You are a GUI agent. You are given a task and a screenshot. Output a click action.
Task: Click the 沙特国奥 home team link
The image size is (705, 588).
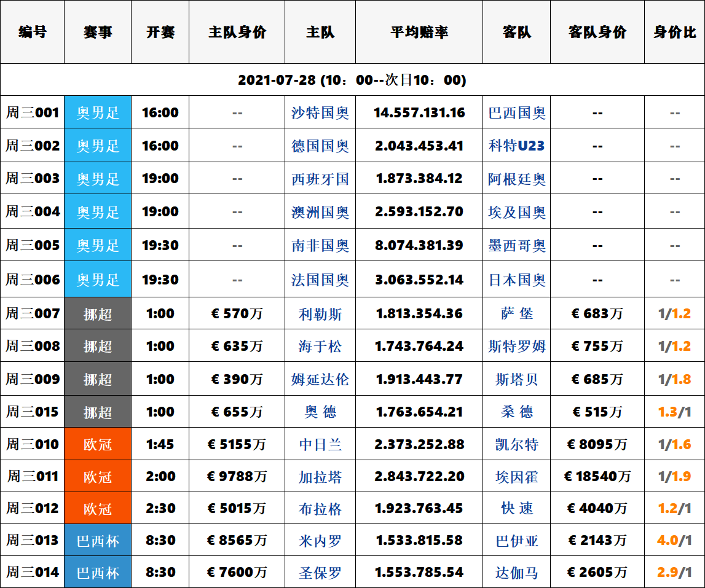(x=320, y=113)
